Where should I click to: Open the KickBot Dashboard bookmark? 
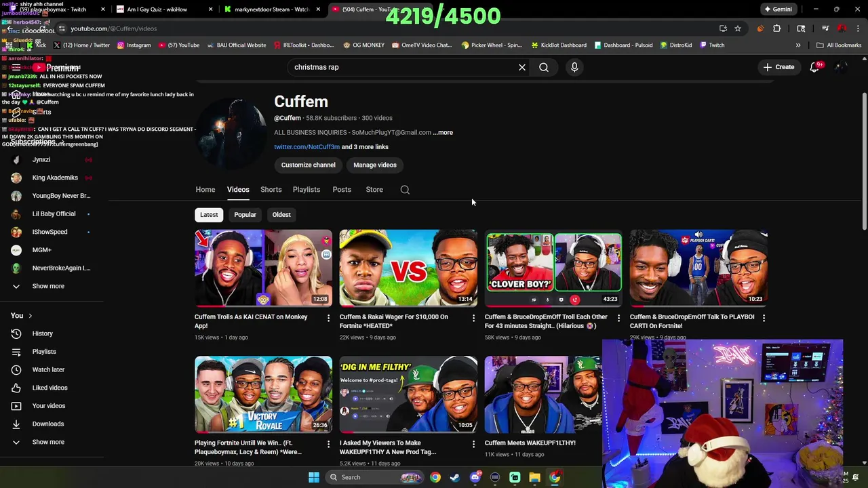[559, 45]
